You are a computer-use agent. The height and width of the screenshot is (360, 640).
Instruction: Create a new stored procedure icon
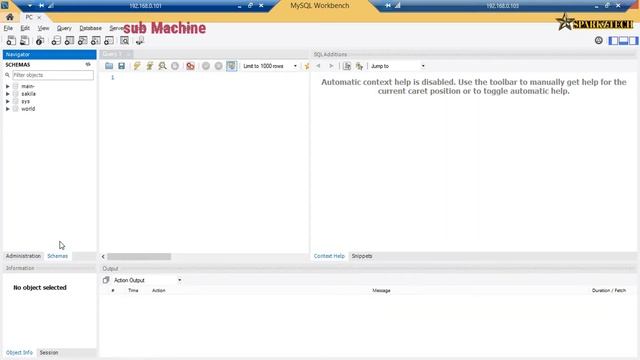click(x=96, y=40)
